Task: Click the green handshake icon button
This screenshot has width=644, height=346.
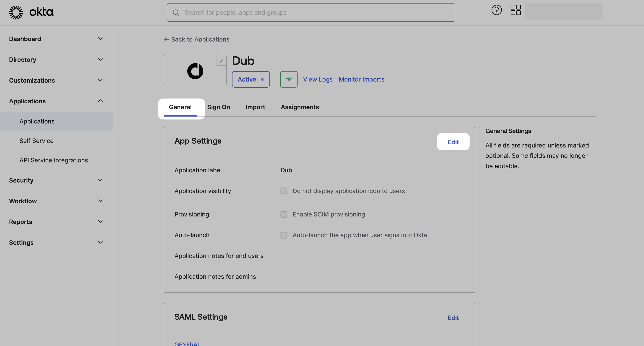Action: pyautogui.click(x=289, y=79)
